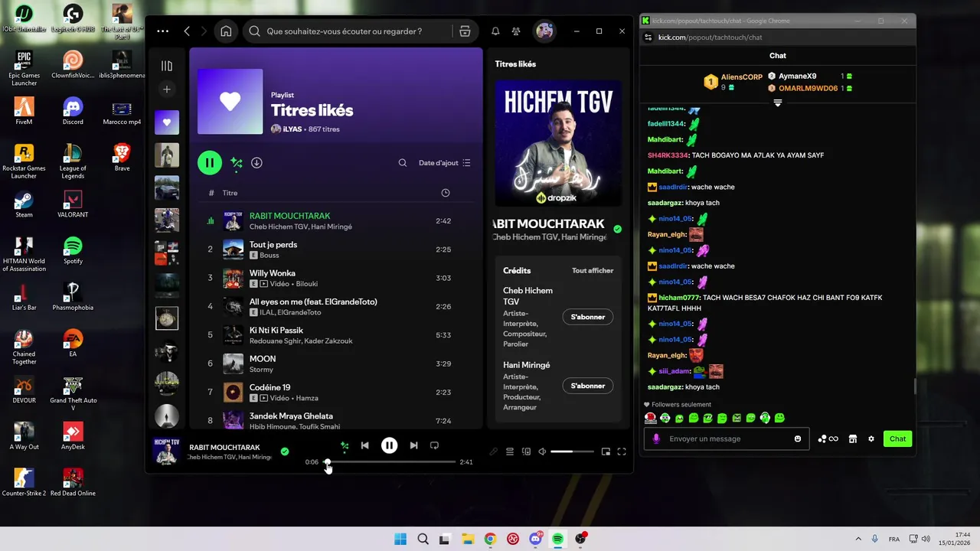Open Connect to a device icon
This screenshot has width=980, height=551.
click(x=526, y=452)
